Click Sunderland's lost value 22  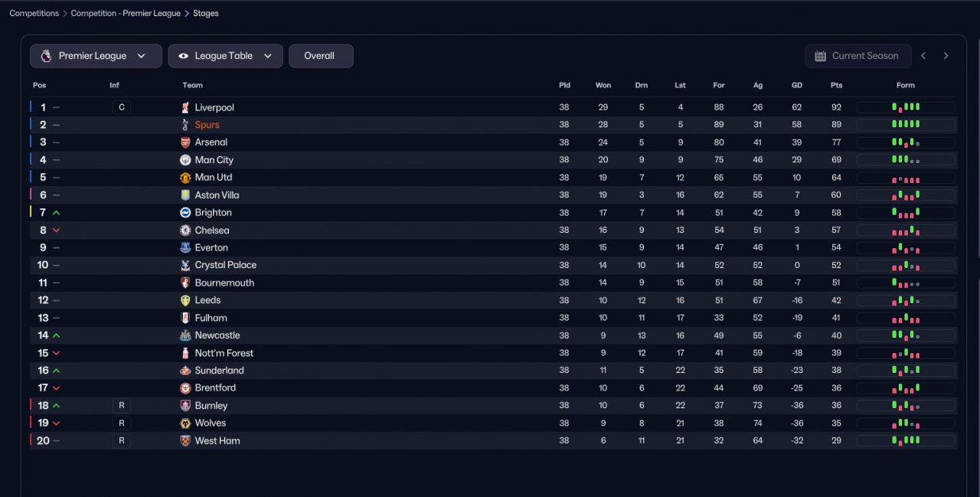[x=680, y=371]
